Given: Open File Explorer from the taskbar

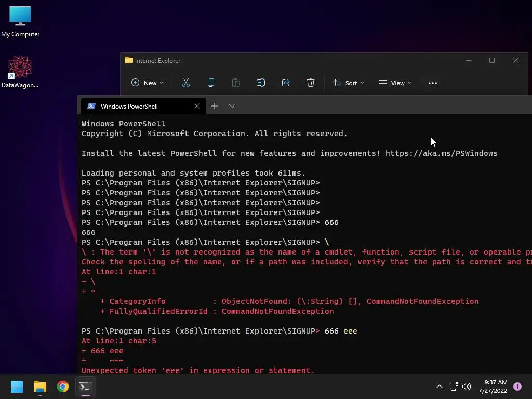Looking at the screenshot, I should [39, 387].
